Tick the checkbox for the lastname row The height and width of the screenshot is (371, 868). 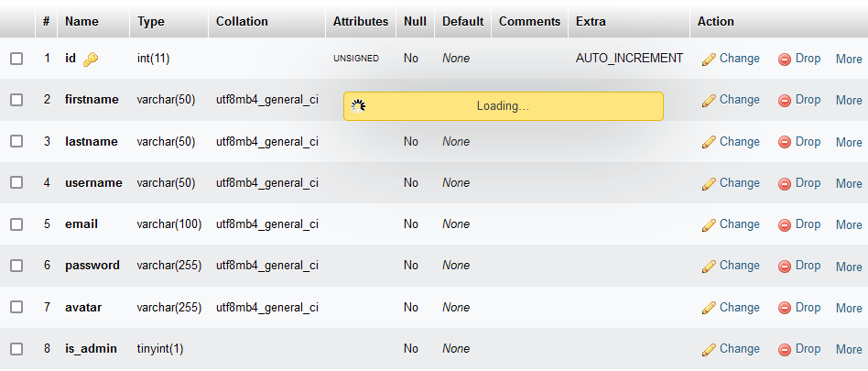[x=16, y=142]
